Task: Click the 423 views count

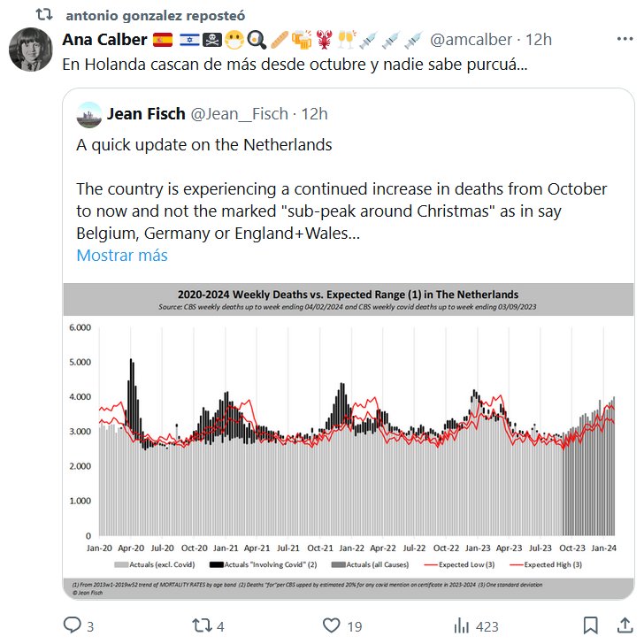Action: coord(487,625)
